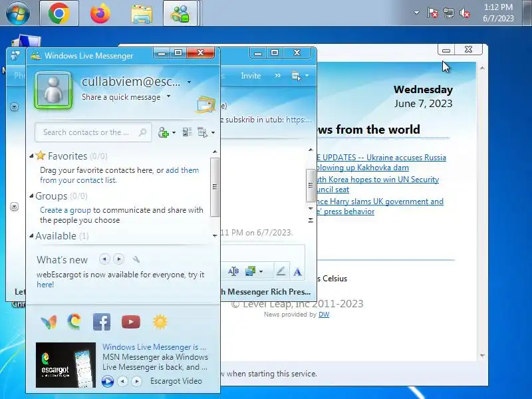The width and height of the screenshot is (532, 399).
Task: Expand the conversation toolbar overflow chevron
Action: [x=277, y=75]
